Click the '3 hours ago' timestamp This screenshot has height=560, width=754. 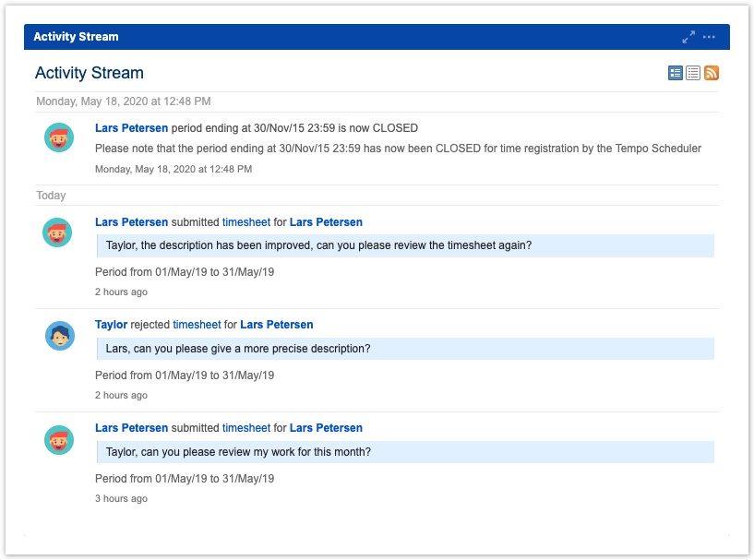click(x=121, y=499)
